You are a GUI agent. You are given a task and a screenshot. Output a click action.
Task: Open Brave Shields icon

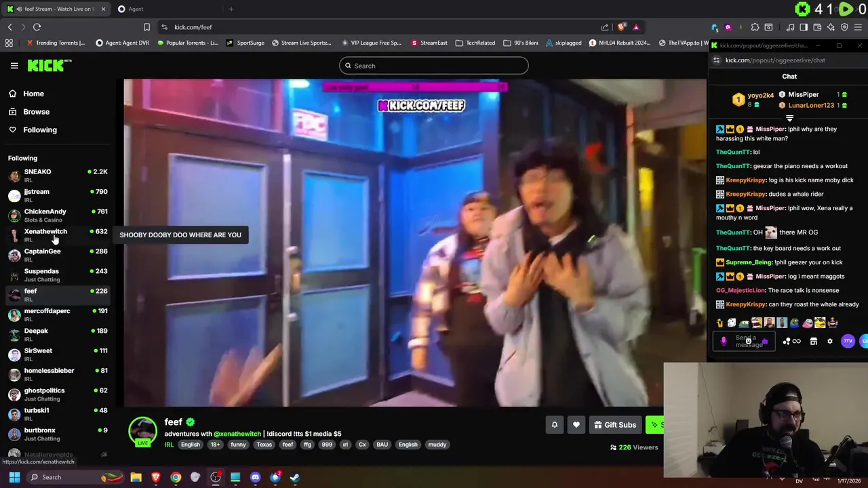click(x=621, y=27)
